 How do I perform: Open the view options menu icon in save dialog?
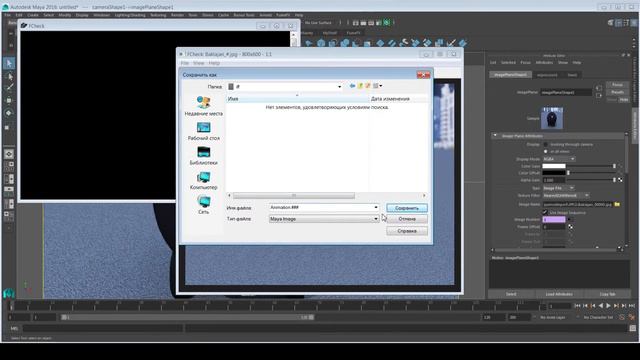click(377, 86)
